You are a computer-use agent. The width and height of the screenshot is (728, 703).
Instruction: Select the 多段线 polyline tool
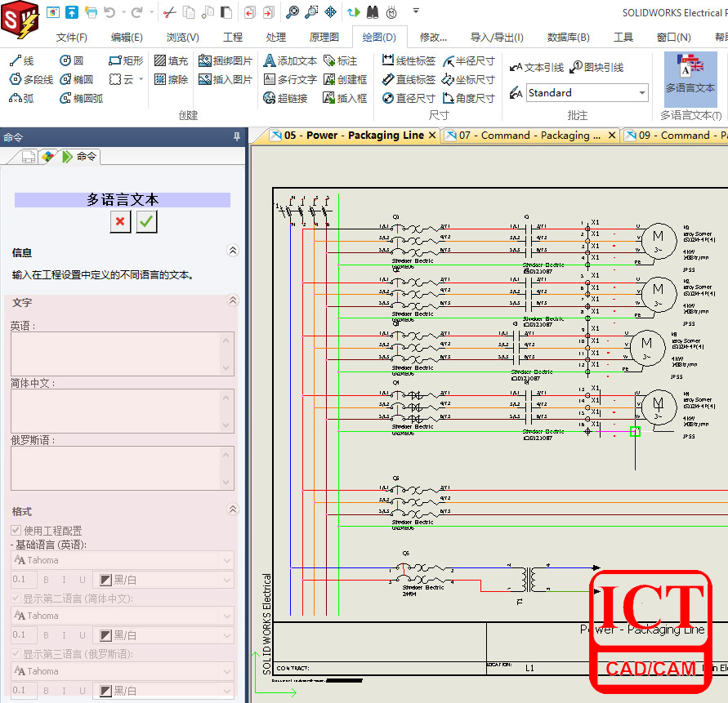[31, 79]
